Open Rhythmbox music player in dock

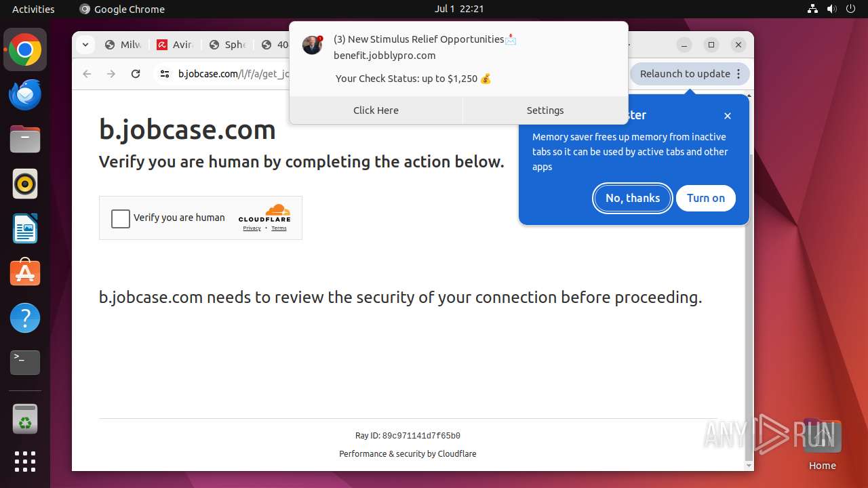click(25, 184)
